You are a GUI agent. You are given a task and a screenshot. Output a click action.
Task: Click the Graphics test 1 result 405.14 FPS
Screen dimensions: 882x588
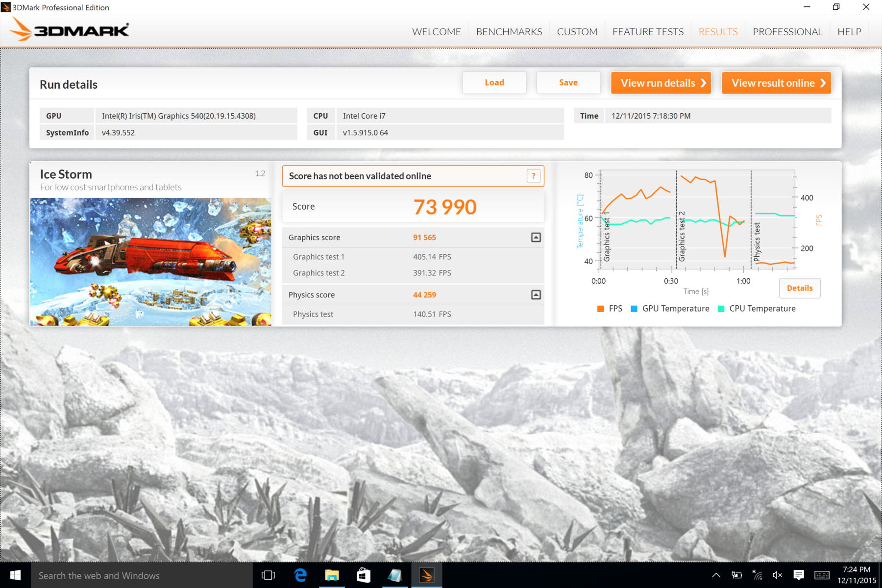click(x=432, y=257)
